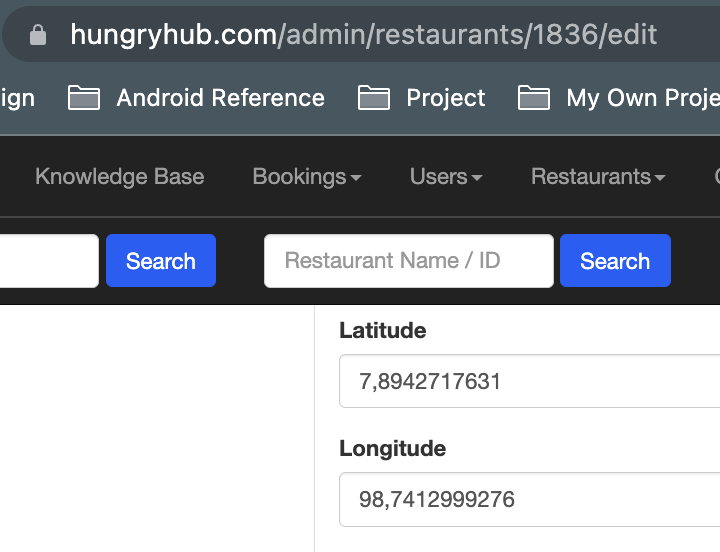Click the partially visible 'ign' bookmark

click(x=18, y=98)
